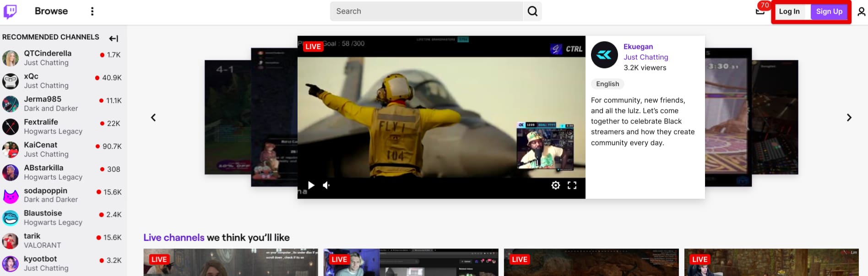Open the first live channel thumbnail
This screenshot has width=868, height=276.
click(x=231, y=262)
